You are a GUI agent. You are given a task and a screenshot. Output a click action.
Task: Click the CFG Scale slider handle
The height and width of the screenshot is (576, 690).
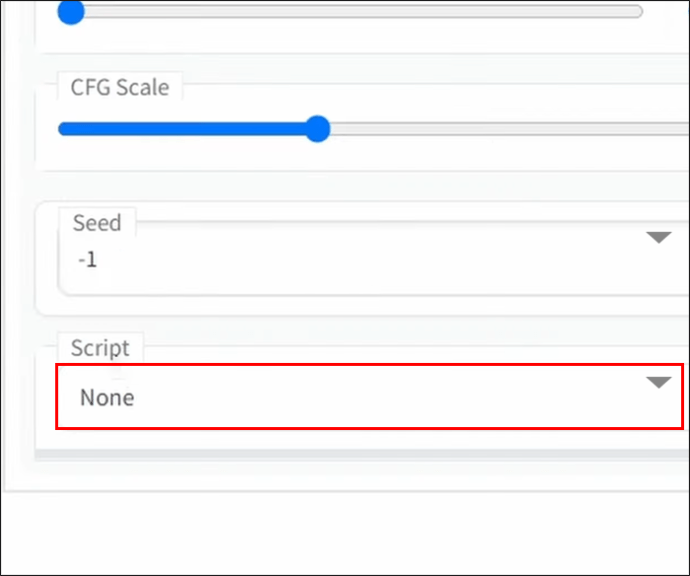317,129
